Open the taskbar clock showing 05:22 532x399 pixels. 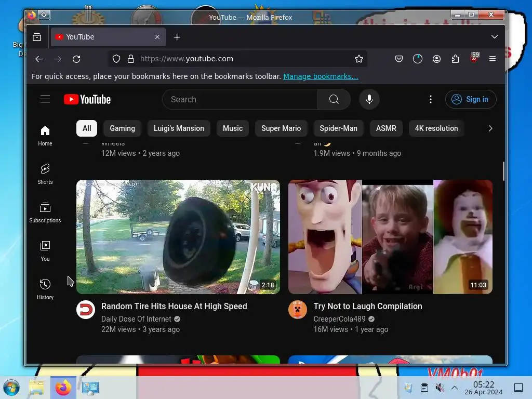click(x=484, y=388)
